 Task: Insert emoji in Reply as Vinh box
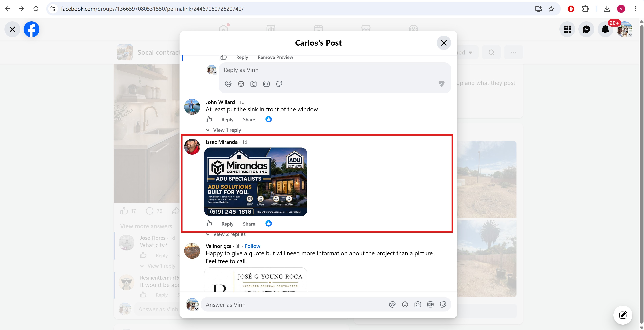point(241,84)
